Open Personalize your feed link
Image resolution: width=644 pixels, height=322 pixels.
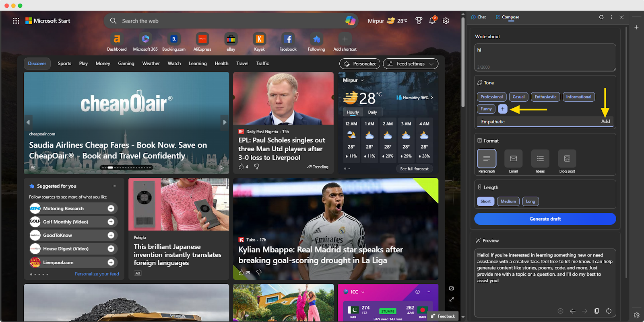pos(97,274)
